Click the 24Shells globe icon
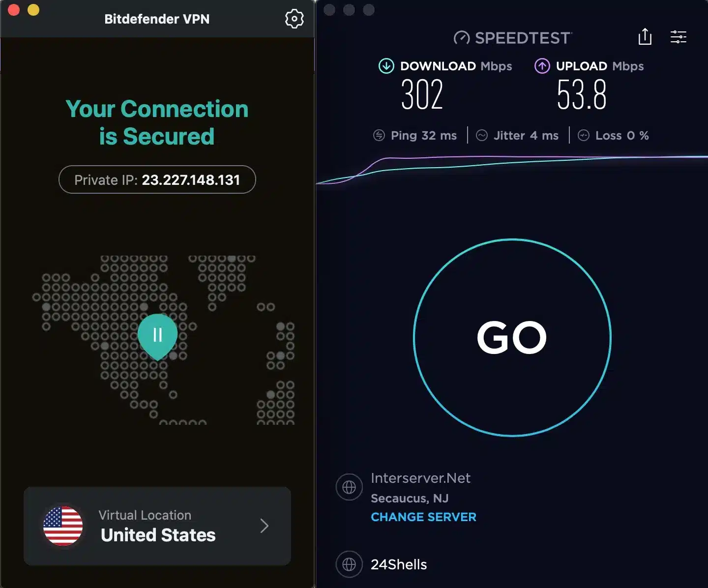Image resolution: width=708 pixels, height=588 pixels. coord(349,564)
